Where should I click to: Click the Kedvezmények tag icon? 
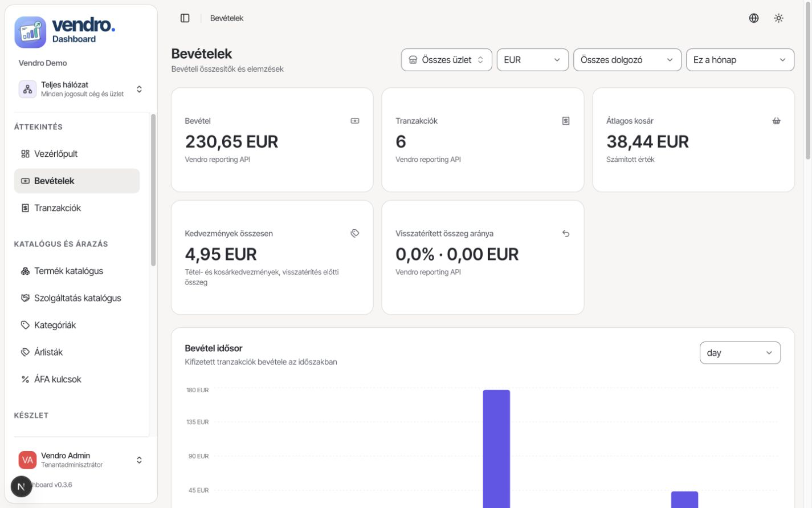355,233
